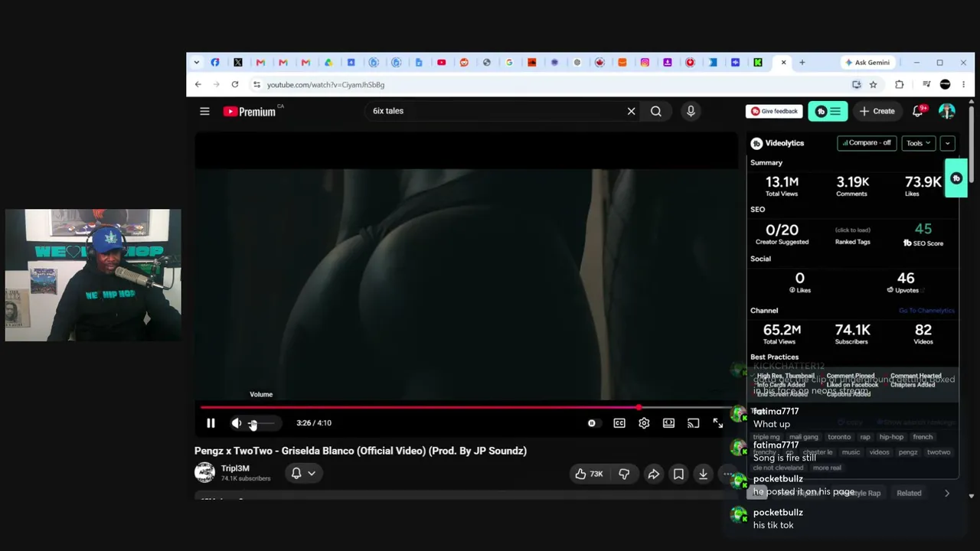Viewport: 980px width, 551px height.
Task: Select the Related chip
Action: tap(909, 494)
